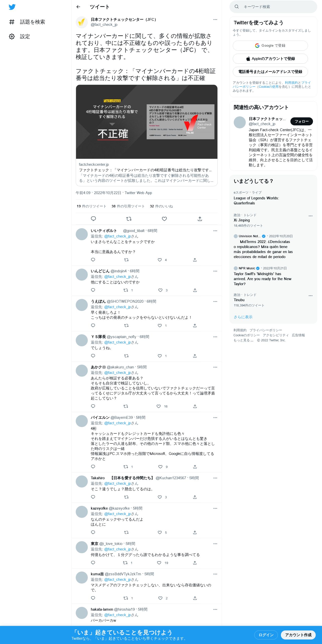Click the Twitter bird logo
Image resolution: width=322 pixels, height=644 pixels.
pos(12,7)
